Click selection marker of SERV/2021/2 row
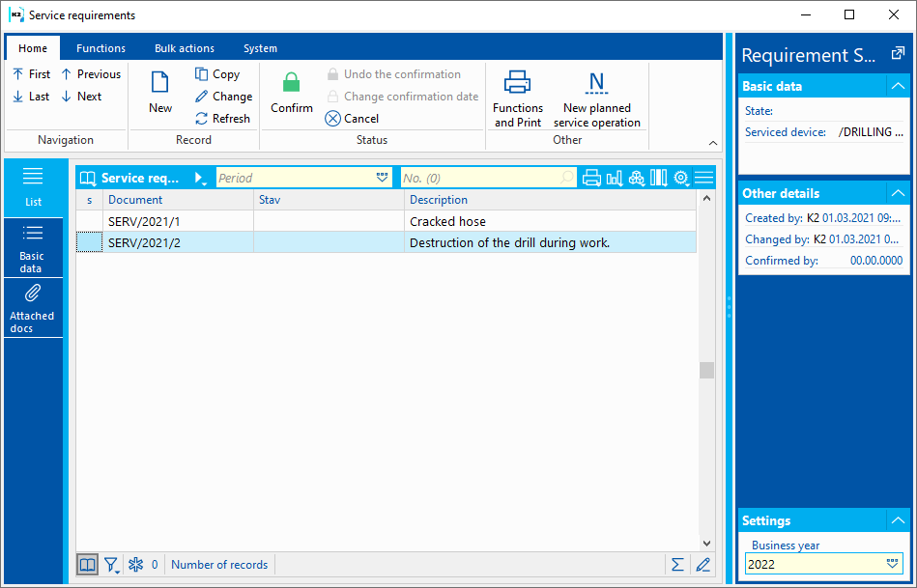Viewport: 917px width, 588px height. 90,242
